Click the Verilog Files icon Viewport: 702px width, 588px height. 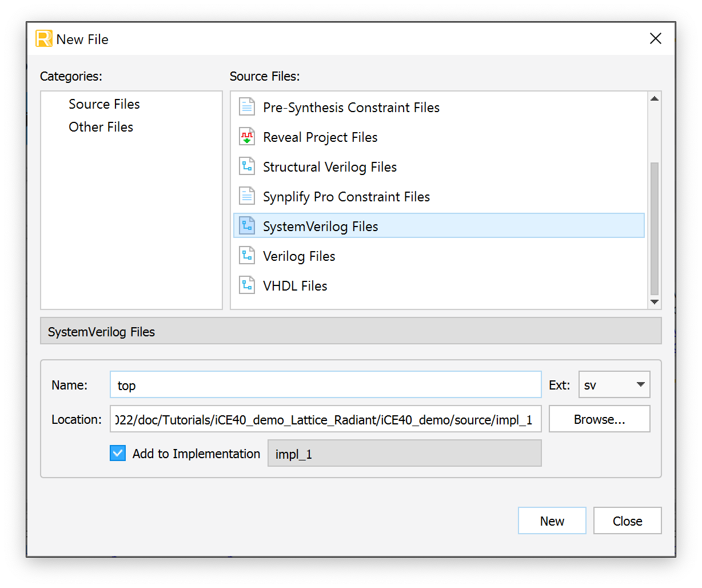[x=247, y=256]
